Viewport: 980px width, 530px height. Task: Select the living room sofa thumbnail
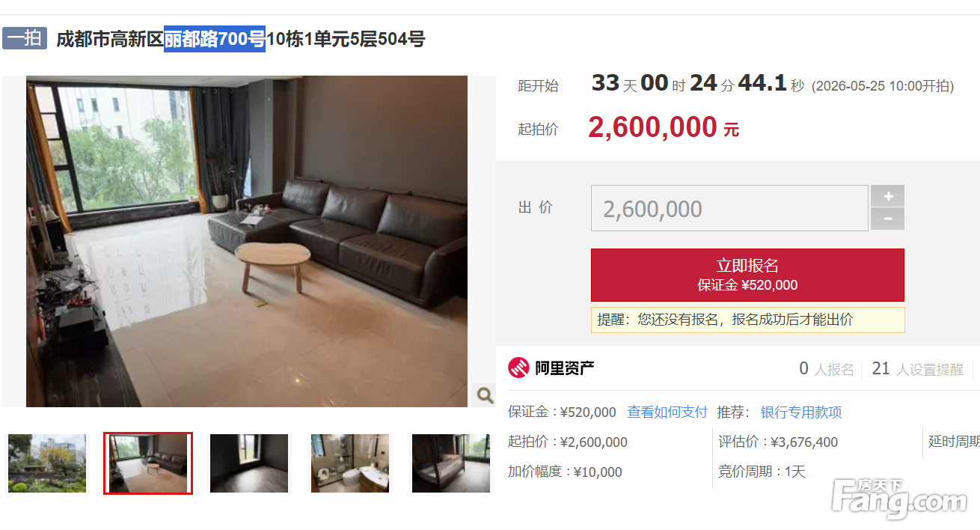[148, 463]
